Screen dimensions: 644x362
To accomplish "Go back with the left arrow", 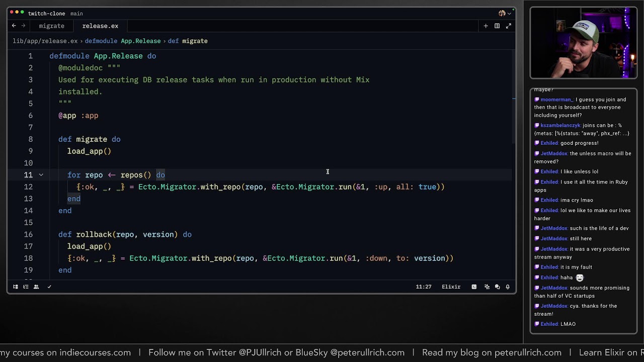I will click(14, 26).
